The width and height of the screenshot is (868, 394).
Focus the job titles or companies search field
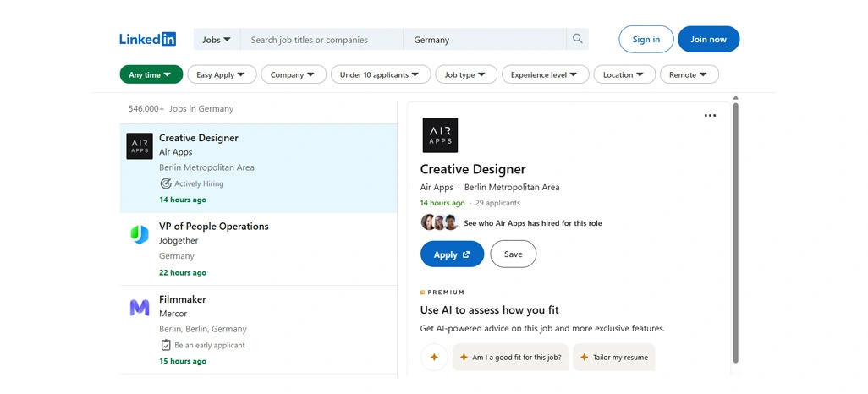(322, 40)
